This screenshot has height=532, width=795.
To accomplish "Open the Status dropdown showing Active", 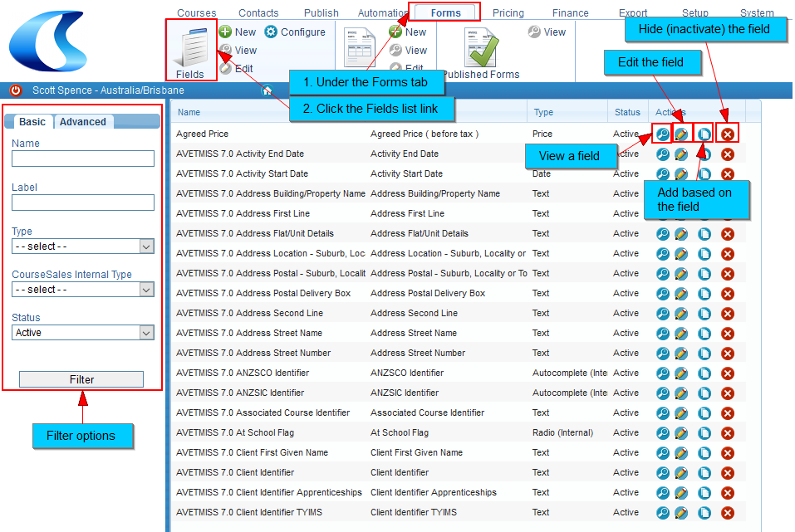I will (83, 332).
